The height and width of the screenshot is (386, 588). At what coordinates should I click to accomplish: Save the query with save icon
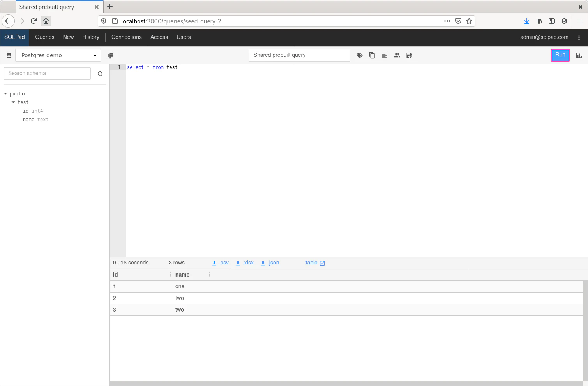click(409, 55)
